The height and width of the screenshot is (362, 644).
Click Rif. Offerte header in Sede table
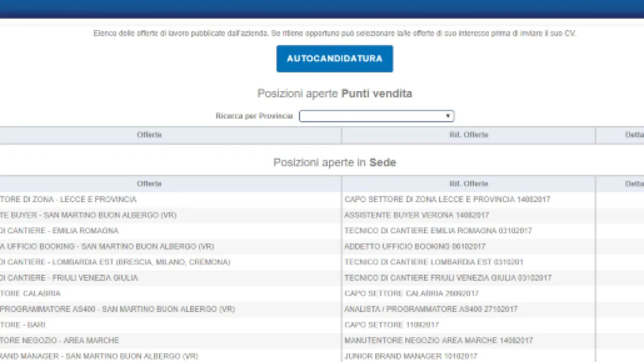[469, 184]
